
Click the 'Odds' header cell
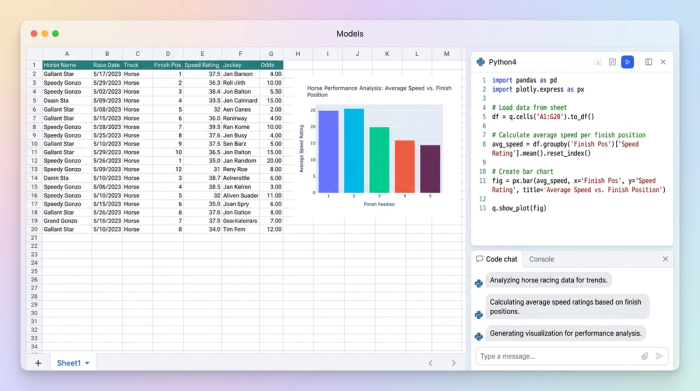[271, 65]
